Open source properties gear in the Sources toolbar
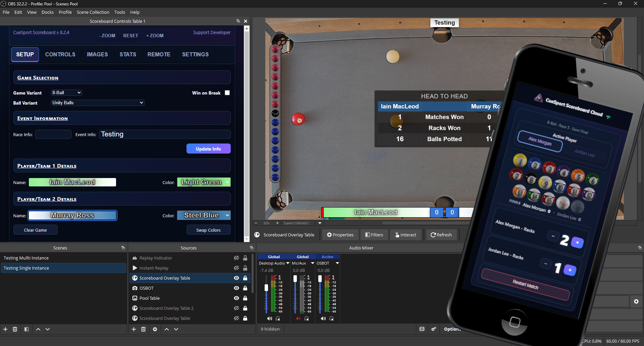Image resolution: width=644 pixels, height=346 pixels. click(x=155, y=329)
